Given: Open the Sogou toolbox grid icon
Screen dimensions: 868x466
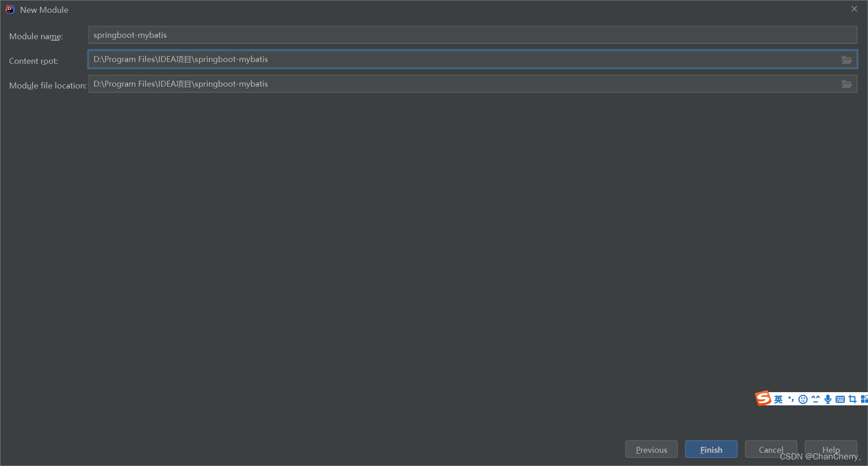Looking at the screenshot, I should [864, 399].
